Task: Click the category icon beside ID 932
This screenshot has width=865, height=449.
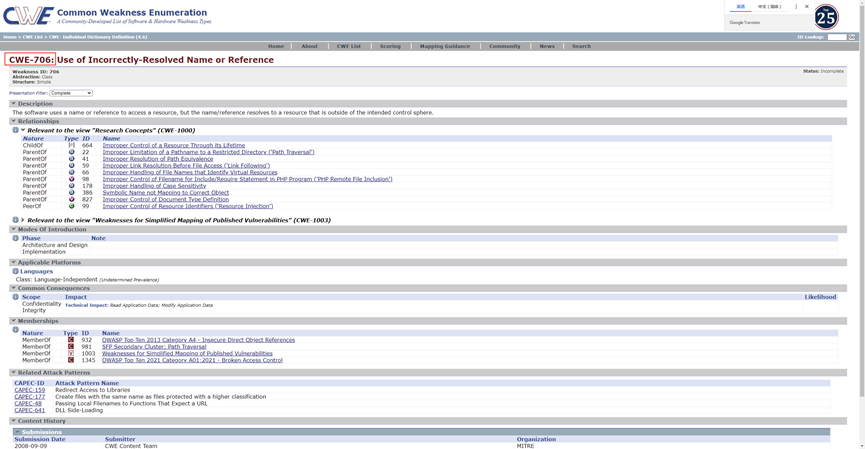Action: tap(71, 340)
